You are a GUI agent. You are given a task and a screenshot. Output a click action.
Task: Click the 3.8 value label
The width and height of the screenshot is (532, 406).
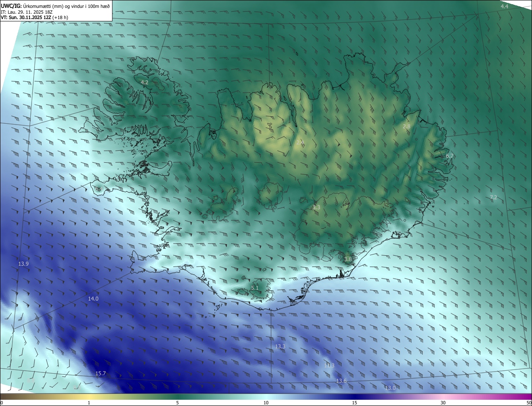[348, 259]
